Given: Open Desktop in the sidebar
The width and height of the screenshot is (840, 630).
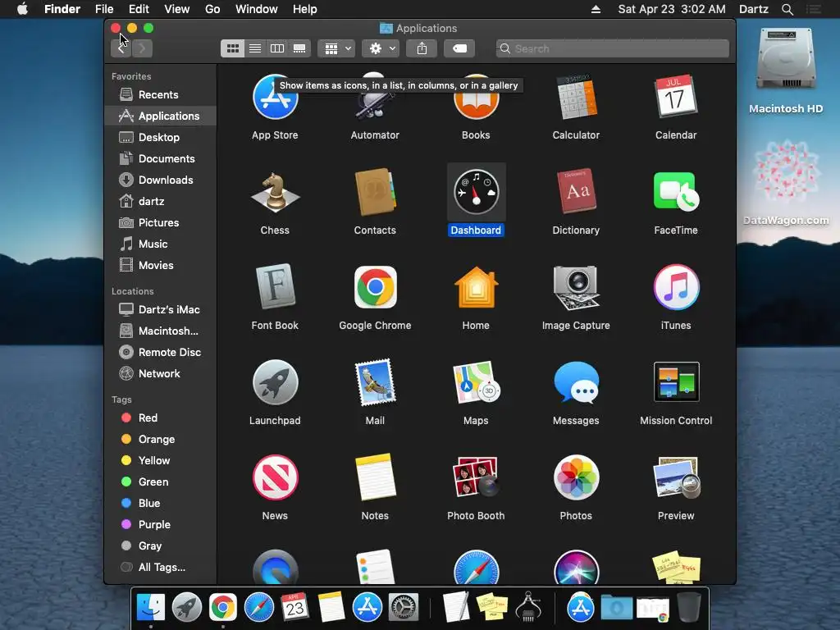Looking at the screenshot, I should point(161,137).
